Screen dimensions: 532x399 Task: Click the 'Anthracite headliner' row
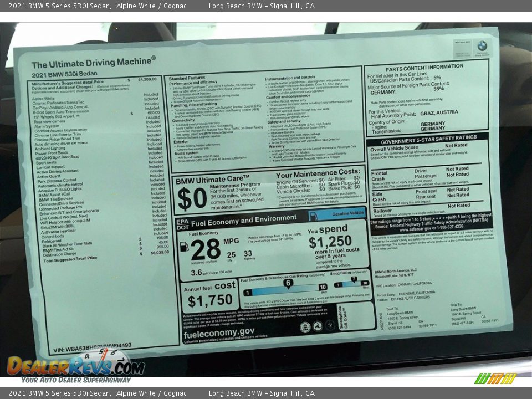(x=58, y=232)
